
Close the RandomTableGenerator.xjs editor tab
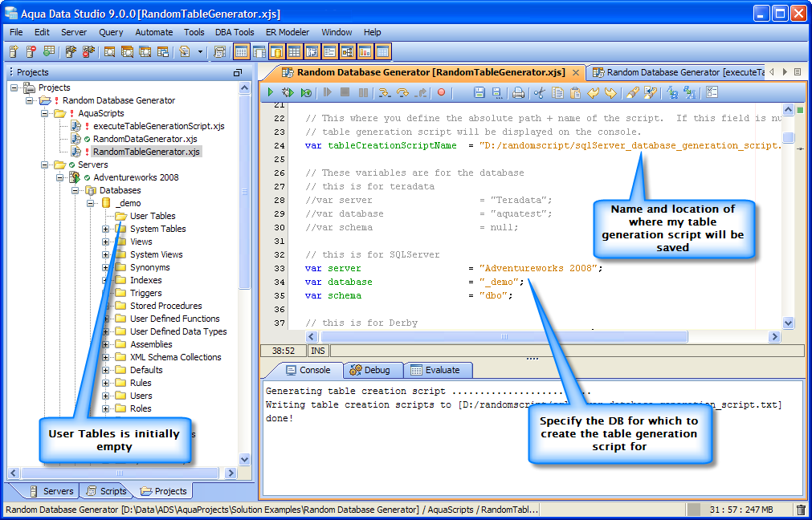[x=575, y=73]
